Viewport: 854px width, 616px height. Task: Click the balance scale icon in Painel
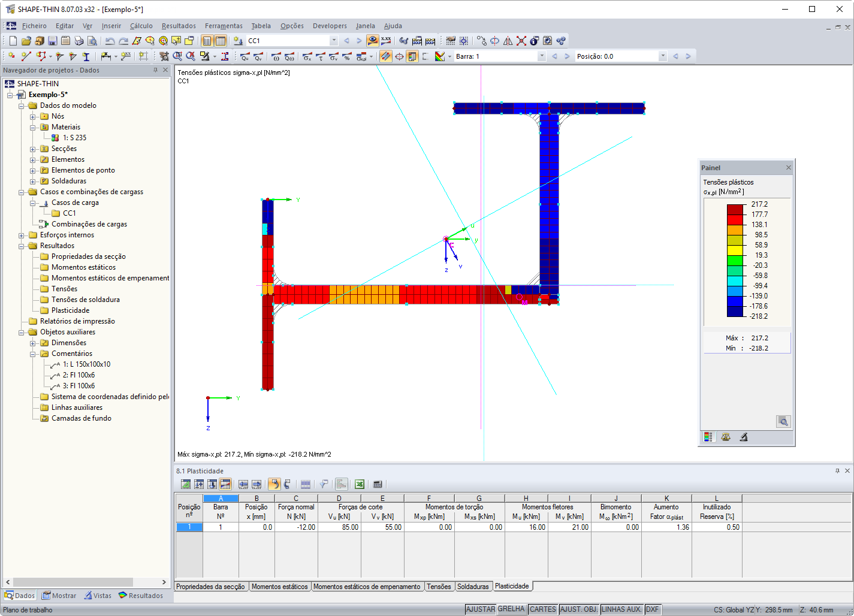click(x=726, y=437)
